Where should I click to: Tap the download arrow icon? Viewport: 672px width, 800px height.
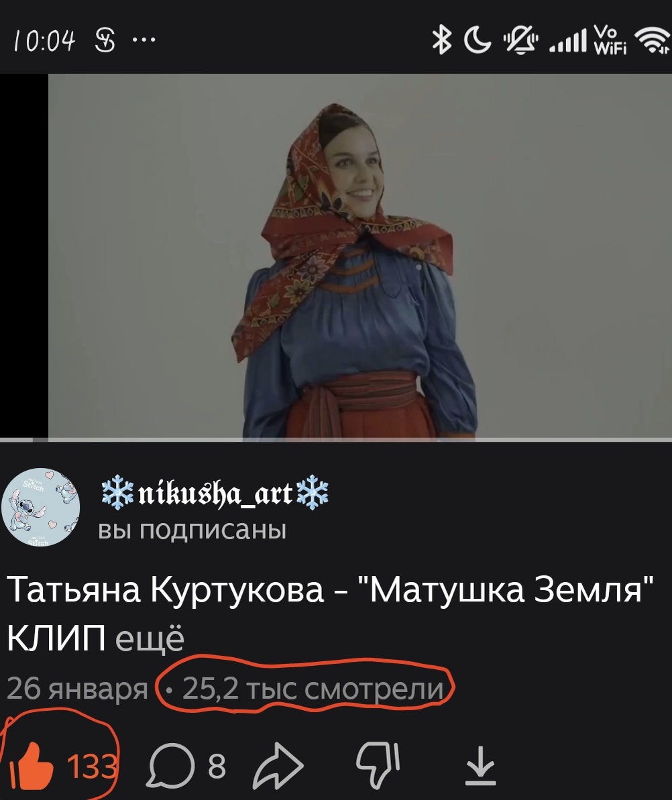[x=480, y=766]
